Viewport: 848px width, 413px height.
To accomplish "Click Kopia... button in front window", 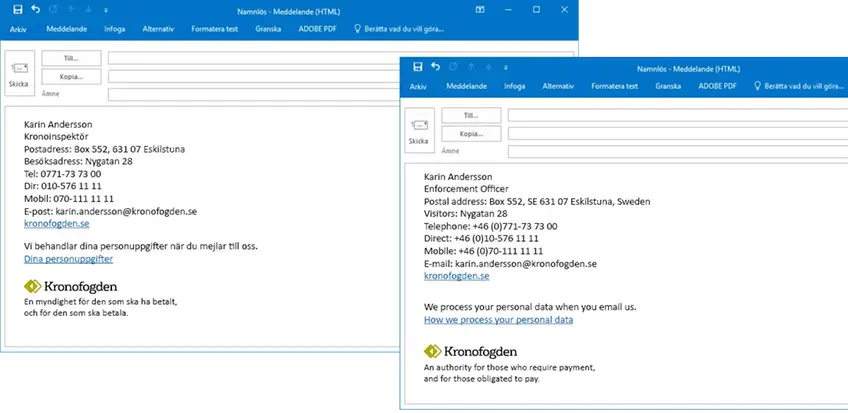I will pos(472,134).
